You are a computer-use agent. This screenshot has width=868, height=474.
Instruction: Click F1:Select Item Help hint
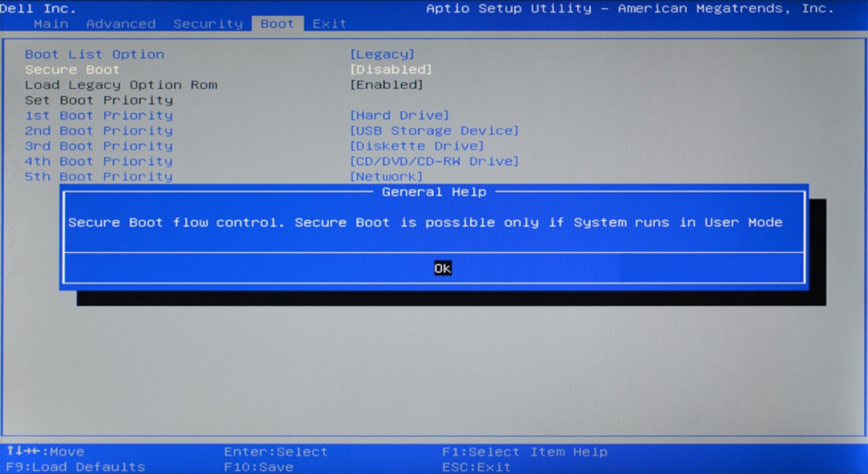(524, 452)
